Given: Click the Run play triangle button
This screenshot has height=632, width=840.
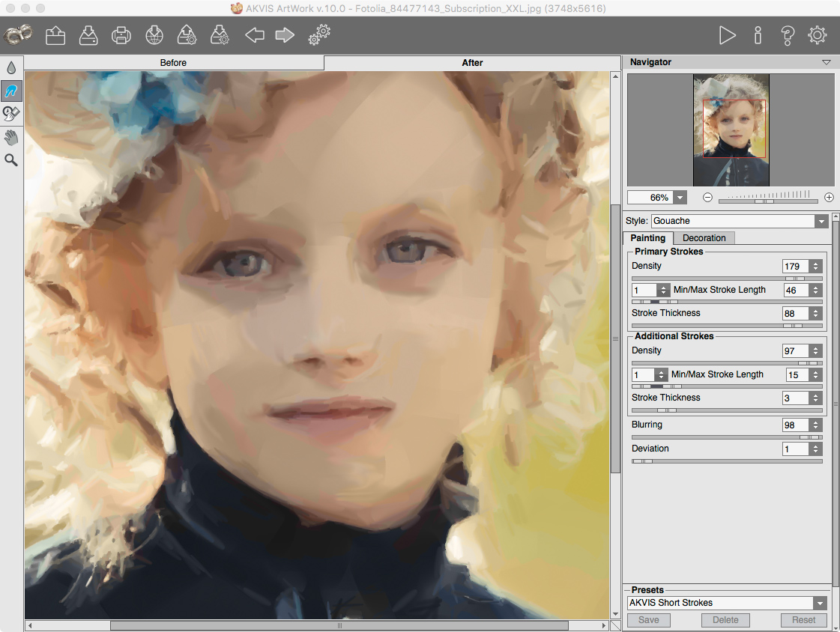Looking at the screenshot, I should [727, 36].
